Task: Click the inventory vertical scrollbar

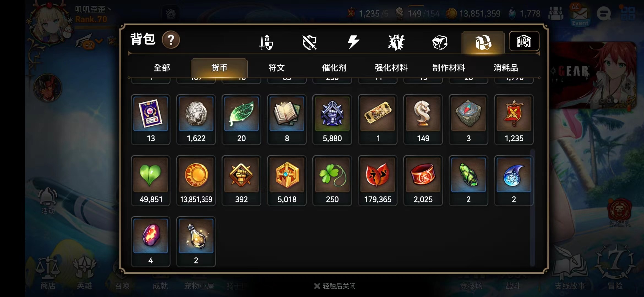Action: 533,208
